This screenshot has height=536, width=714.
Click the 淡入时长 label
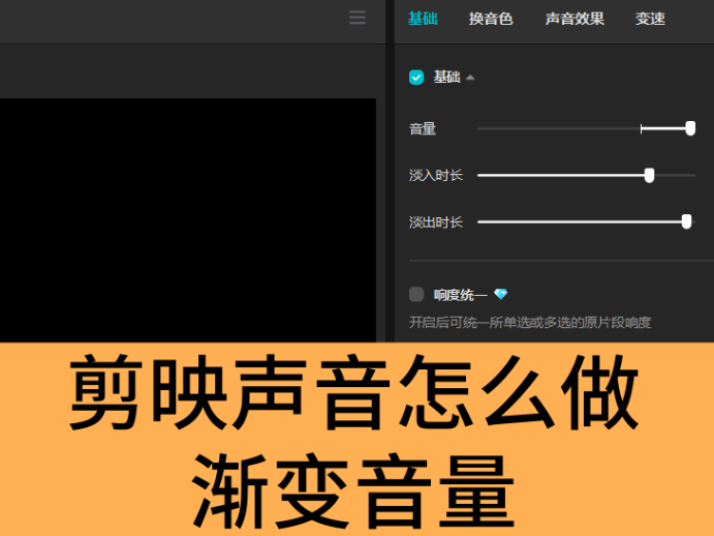436,175
